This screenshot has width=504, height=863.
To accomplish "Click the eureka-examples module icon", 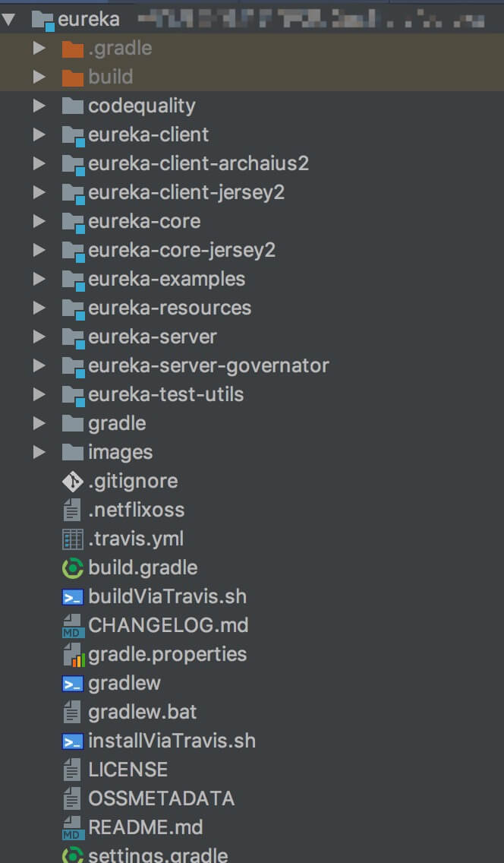I will (73, 280).
